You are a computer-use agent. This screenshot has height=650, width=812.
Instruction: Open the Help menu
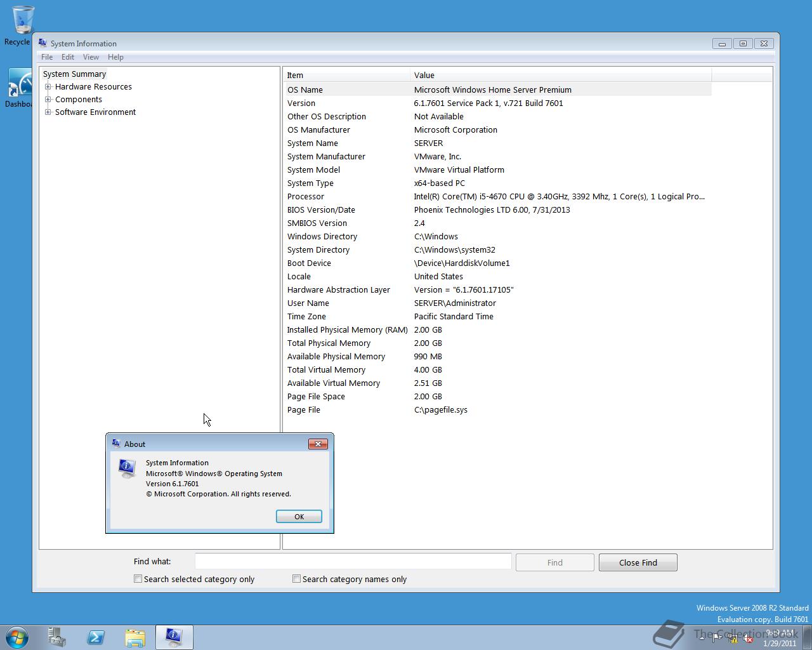click(x=115, y=57)
